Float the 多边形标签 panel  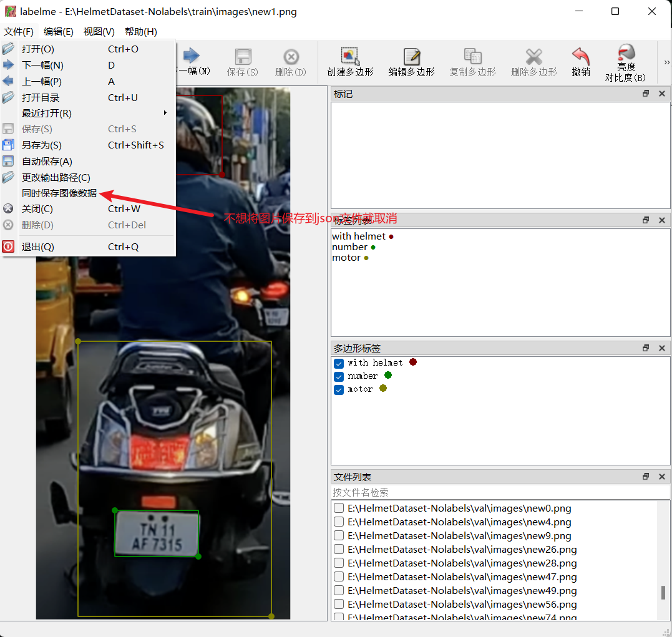click(x=646, y=348)
